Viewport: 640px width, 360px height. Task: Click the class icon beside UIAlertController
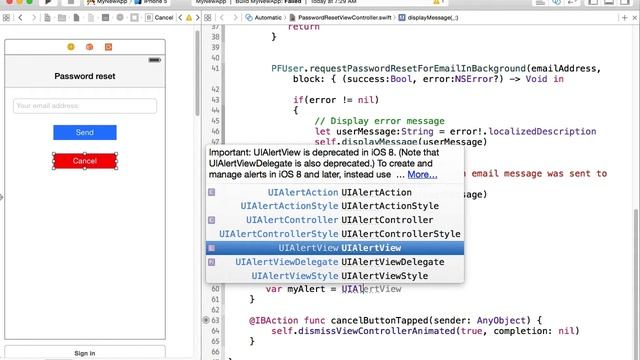tap(211, 220)
